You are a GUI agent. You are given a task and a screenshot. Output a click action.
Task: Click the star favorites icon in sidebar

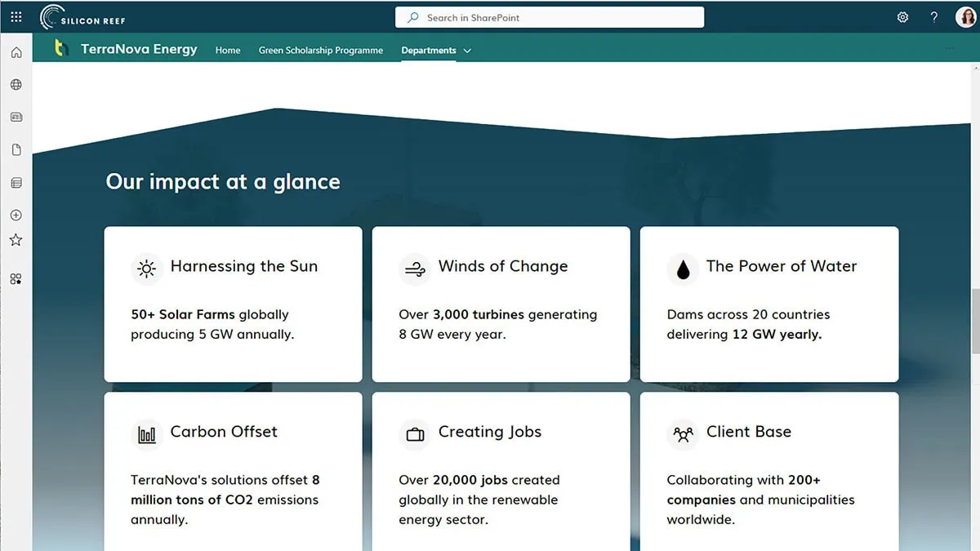16,240
